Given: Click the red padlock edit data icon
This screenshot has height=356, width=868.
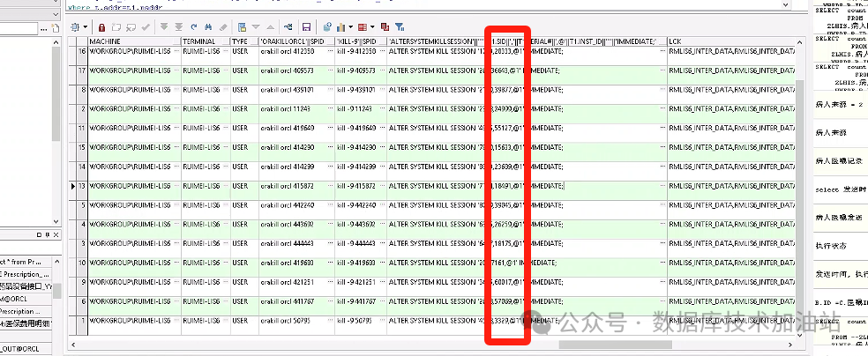Looking at the screenshot, I should [101, 26].
